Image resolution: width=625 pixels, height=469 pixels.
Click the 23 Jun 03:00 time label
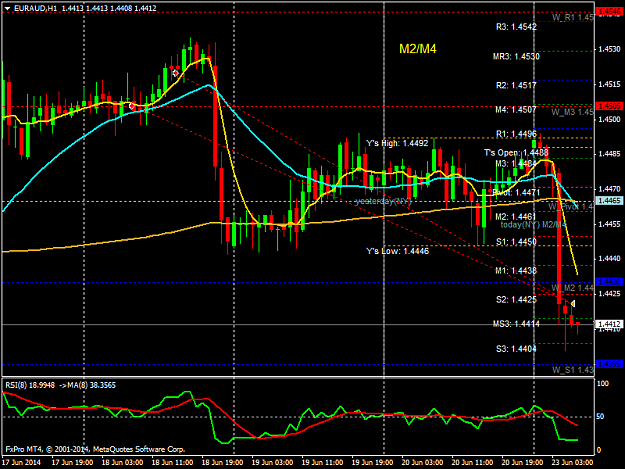(x=572, y=463)
